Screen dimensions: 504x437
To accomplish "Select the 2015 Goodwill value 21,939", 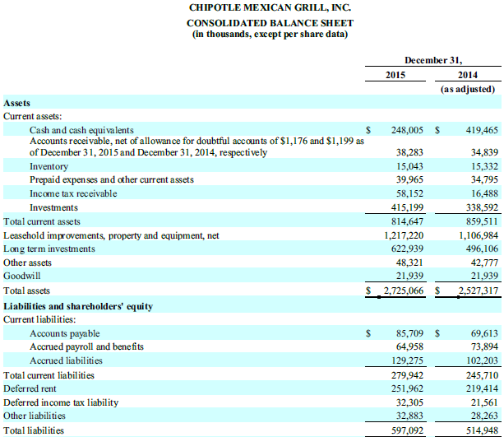I will click(409, 276).
